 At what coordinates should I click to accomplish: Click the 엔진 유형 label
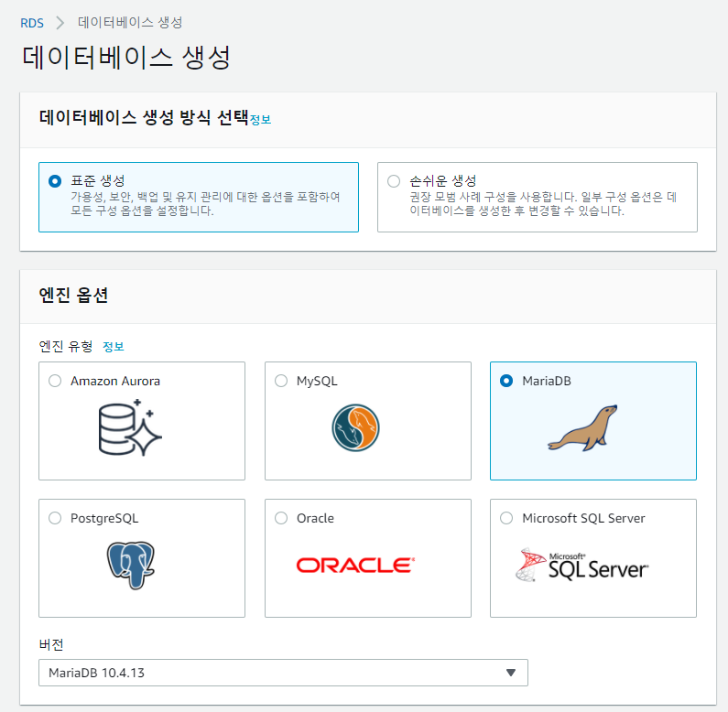pyautogui.click(x=66, y=346)
